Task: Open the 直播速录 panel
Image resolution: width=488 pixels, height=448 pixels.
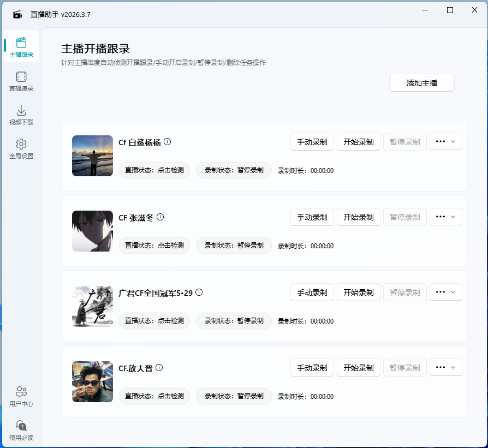Action: [21, 81]
